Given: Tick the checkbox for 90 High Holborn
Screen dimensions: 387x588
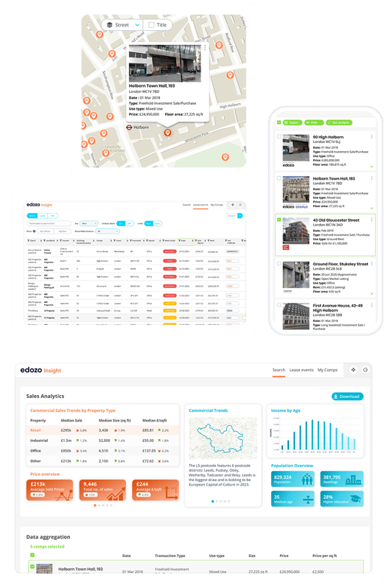Looking at the screenshot, I should coord(279,137).
